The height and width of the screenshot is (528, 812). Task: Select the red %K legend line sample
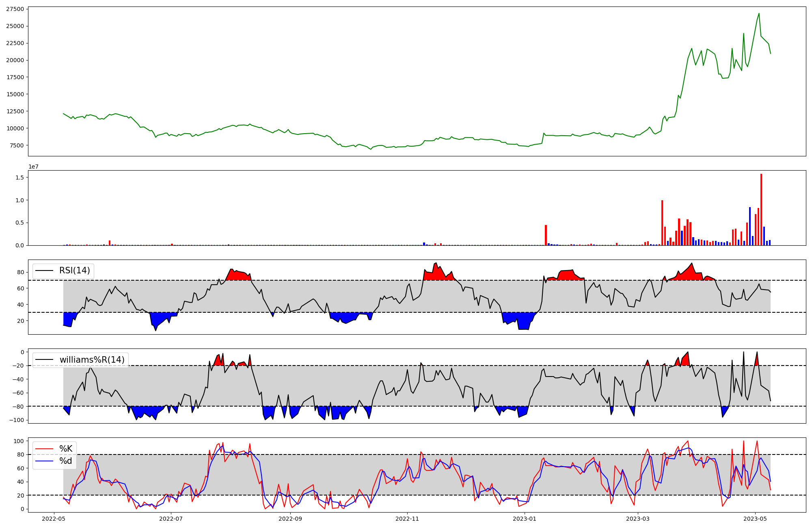44,449
